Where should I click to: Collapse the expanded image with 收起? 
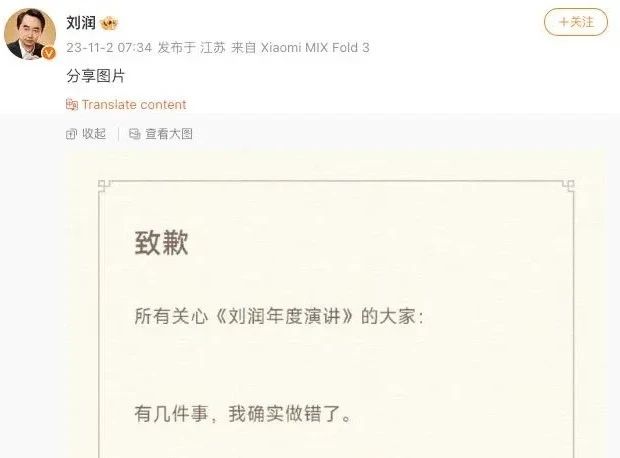pos(94,134)
